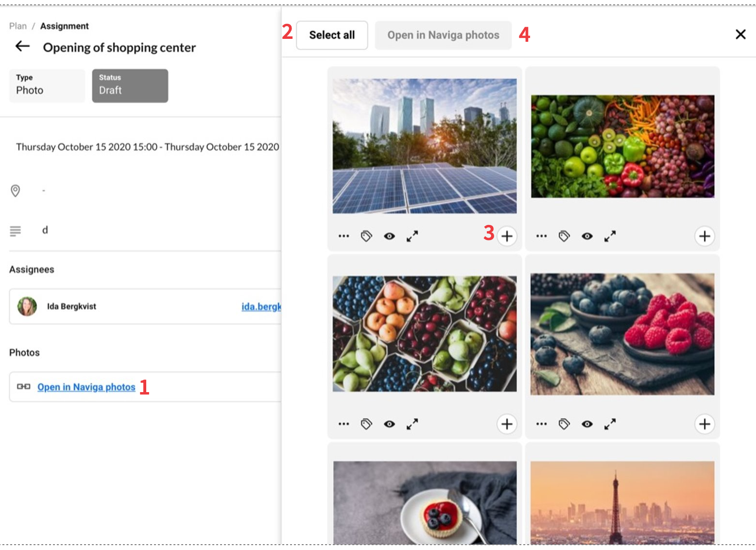Viewport: 756px width, 550px height.
Task: Open the Status Draft dropdown
Action: [130, 86]
